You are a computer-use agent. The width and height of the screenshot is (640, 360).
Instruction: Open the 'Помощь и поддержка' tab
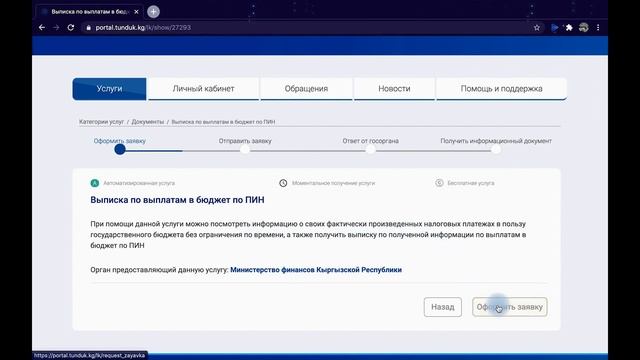point(501,89)
